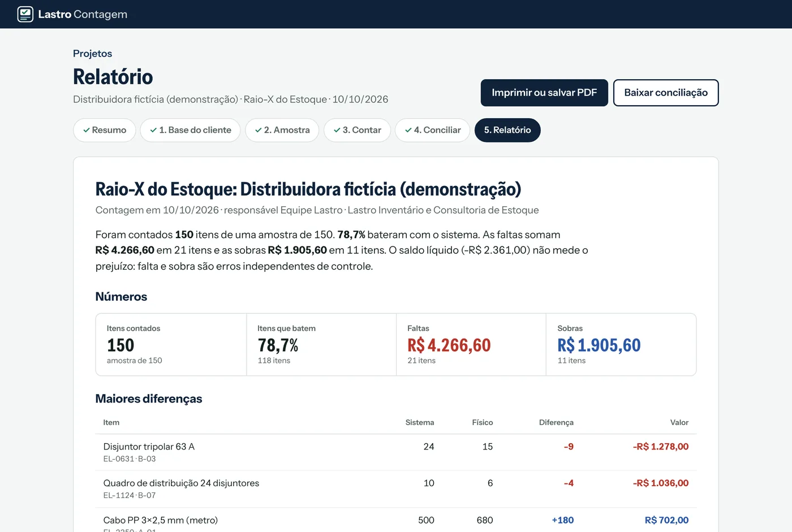The image size is (792, 532).
Task: Click code EL-0631 · B-03
Action: tap(130, 459)
